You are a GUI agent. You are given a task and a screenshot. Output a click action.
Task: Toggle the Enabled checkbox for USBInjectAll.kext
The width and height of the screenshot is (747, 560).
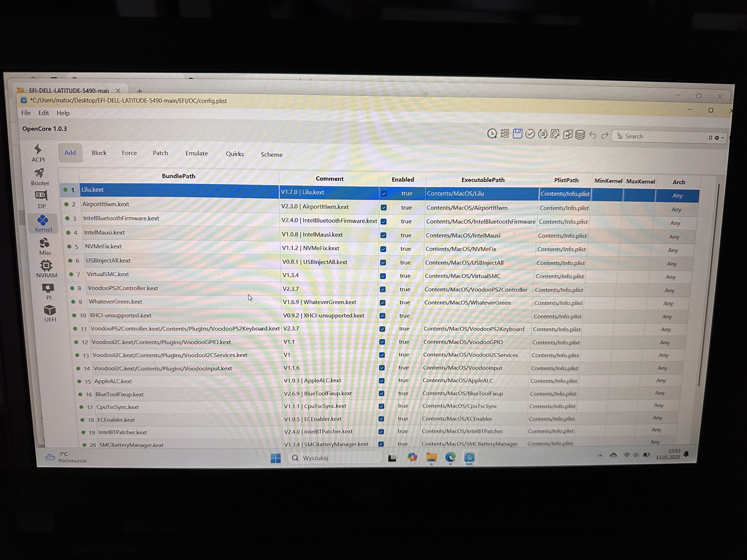(x=383, y=263)
